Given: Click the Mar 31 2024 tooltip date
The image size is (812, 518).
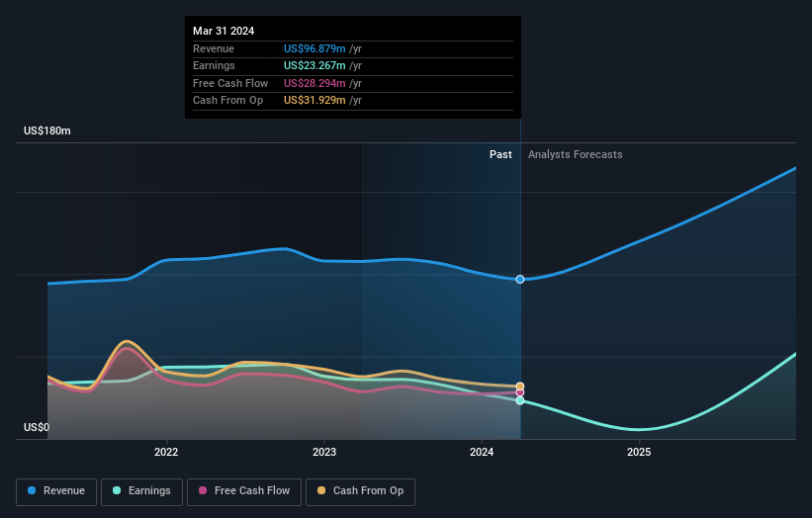Looking at the screenshot, I should (x=224, y=31).
